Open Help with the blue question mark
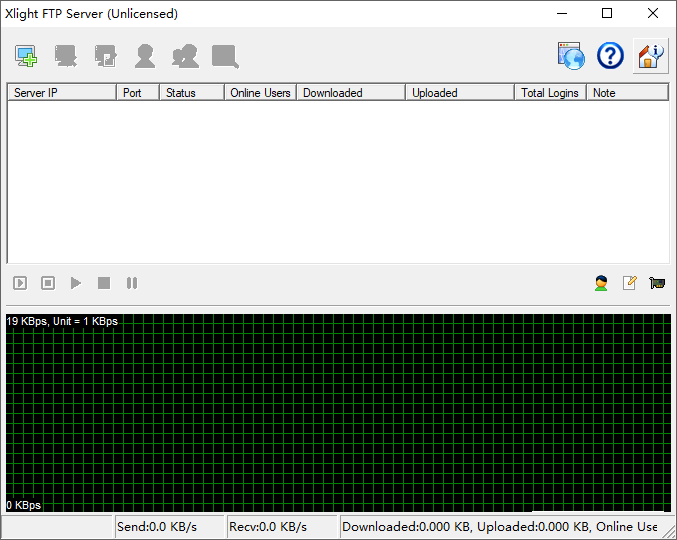The width and height of the screenshot is (677, 540). tap(610, 56)
